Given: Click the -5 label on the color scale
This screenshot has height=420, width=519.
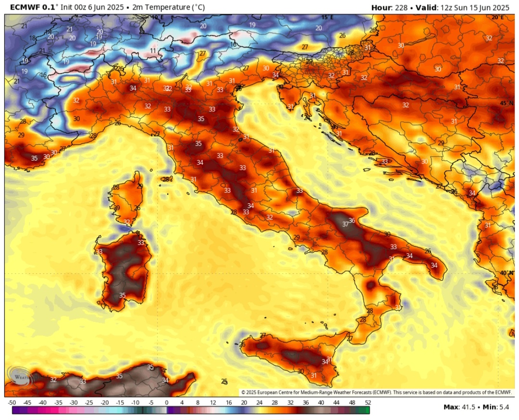Looking at the screenshot, I should (151, 402).
